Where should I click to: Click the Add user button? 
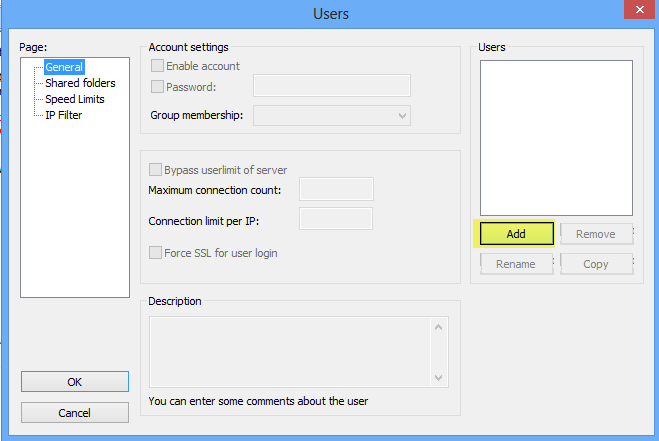[516, 234]
